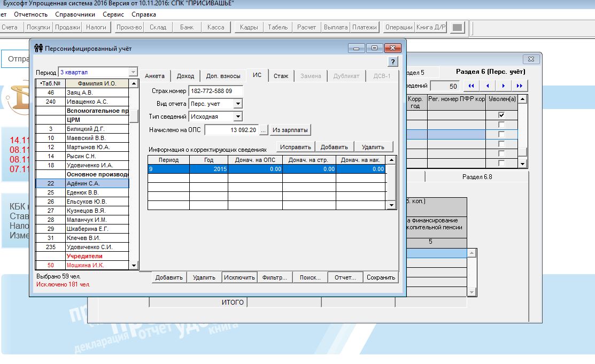This screenshot has height=364, width=595.
Task: Click the employee list vertical scrollbar thumb
Action: 134,115
